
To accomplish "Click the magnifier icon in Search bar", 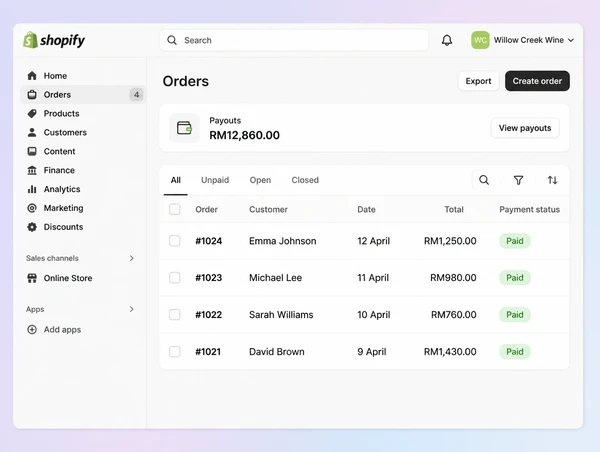I will click(172, 40).
